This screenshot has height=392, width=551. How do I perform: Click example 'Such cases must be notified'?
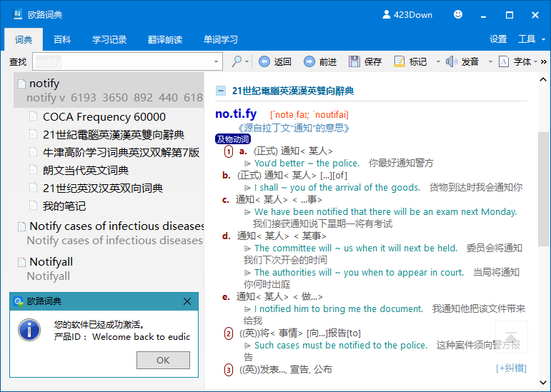341,346
